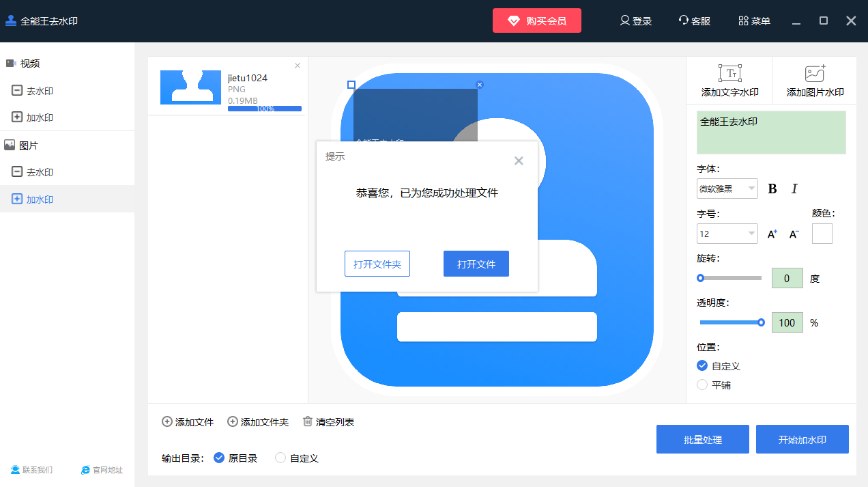Click the opacity 100 value field
The width and height of the screenshot is (868, 487).
coord(787,322)
